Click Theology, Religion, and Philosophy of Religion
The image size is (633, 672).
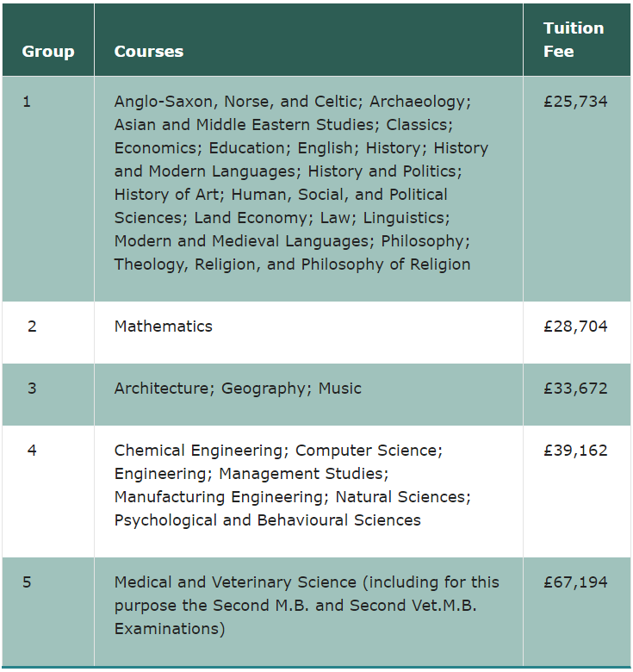tap(293, 264)
